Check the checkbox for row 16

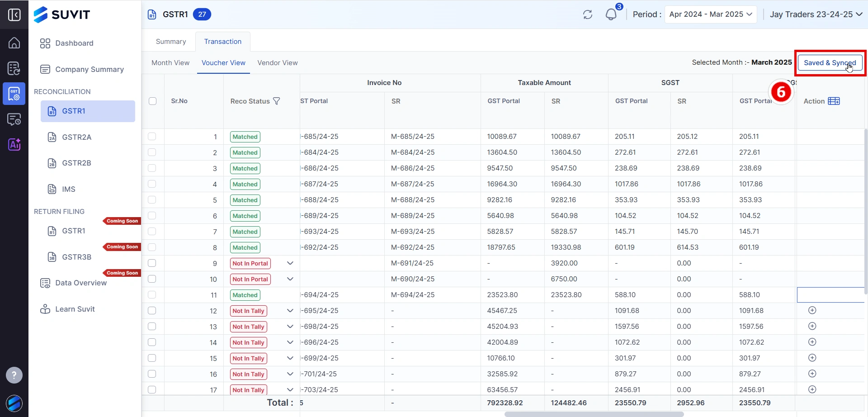(152, 374)
